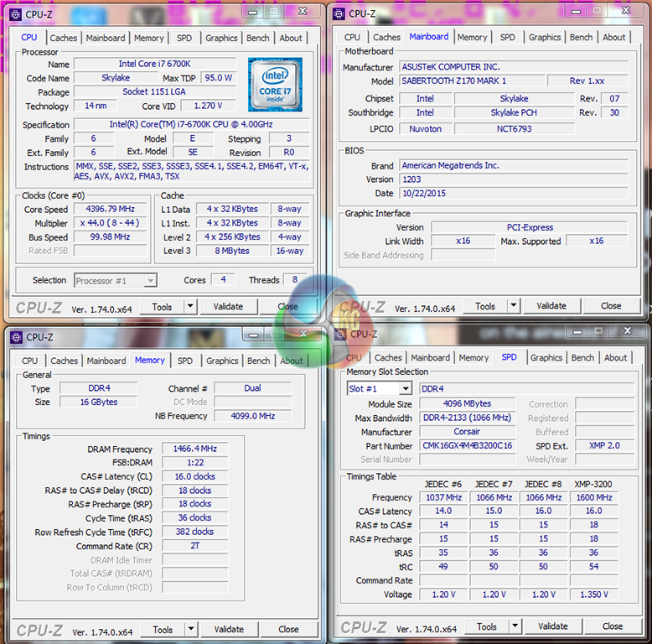
Task: Click the Core Speed value 4396.79 MHz
Action: [110, 209]
